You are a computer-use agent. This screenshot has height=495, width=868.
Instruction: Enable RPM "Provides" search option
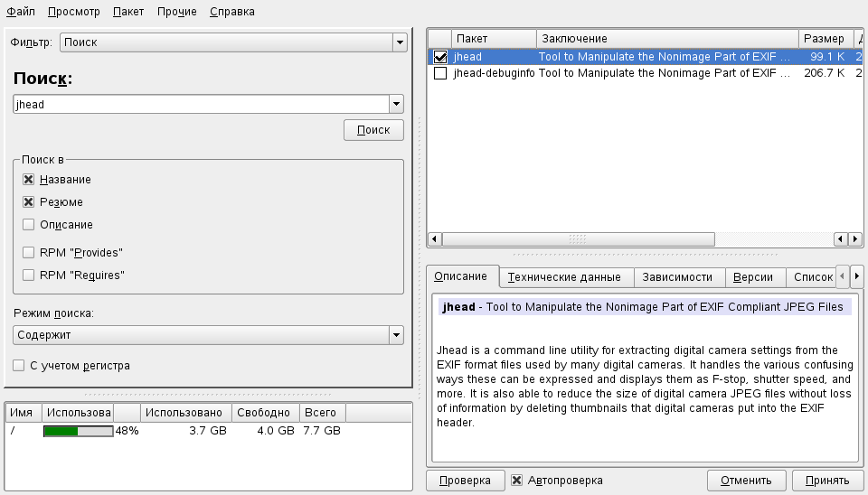29,253
